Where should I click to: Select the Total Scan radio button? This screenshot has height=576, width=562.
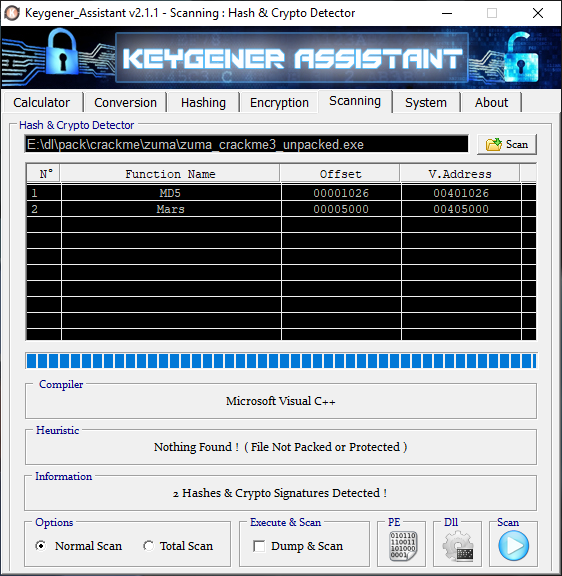point(148,546)
